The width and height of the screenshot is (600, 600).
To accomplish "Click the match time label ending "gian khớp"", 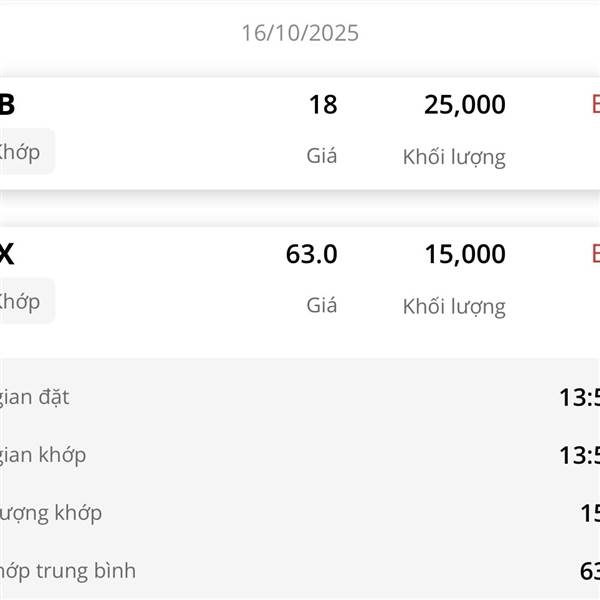I will click(43, 455).
